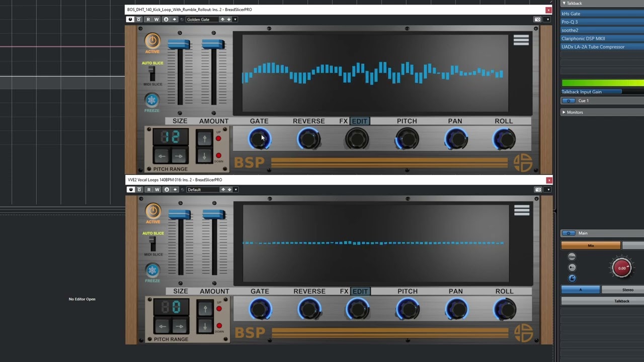Click Size fader handle in bottom plugin

coord(180,215)
